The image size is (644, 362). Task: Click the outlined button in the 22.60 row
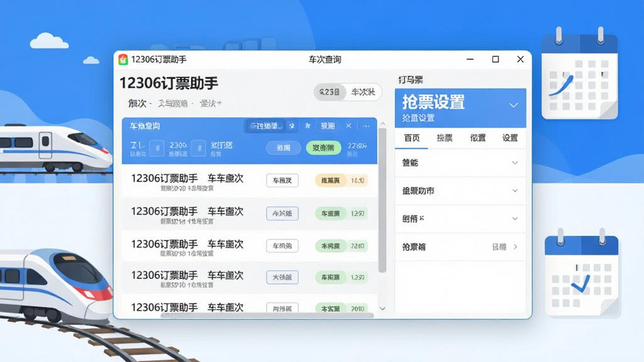click(282, 246)
